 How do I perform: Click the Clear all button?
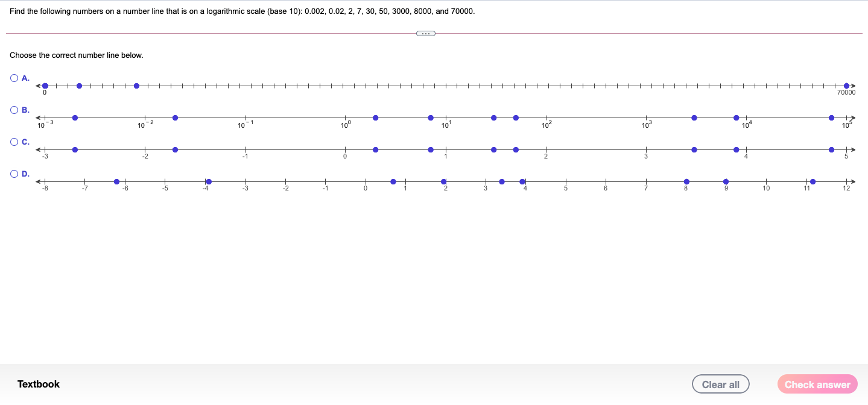tap(720, 384)
